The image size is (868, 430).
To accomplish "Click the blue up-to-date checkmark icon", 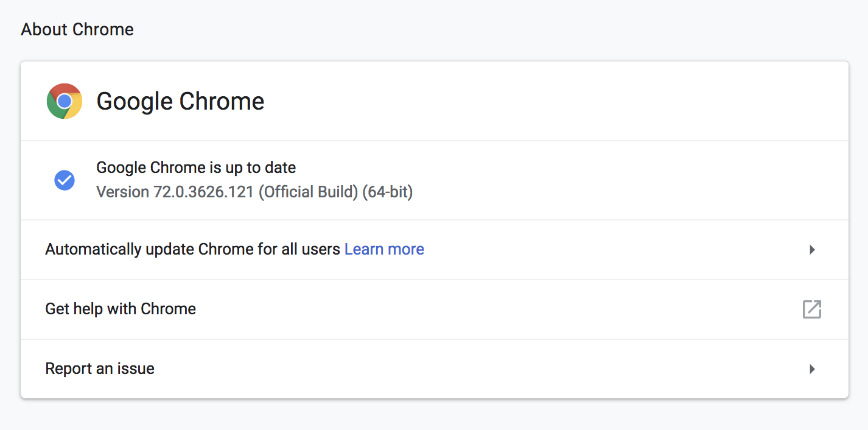I will click(65, 180).
